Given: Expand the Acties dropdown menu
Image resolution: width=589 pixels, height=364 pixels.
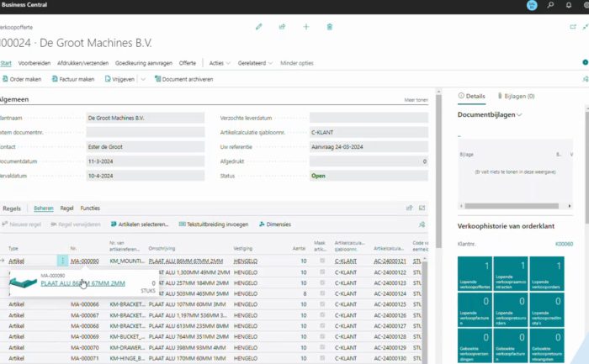Looking at the screenshot, I should 219,63.
